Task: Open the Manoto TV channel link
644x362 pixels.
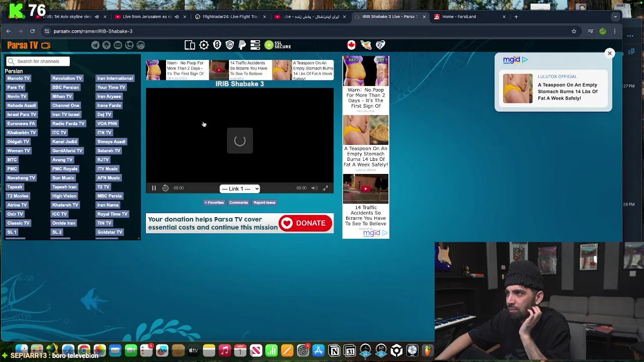Action: 19,78
